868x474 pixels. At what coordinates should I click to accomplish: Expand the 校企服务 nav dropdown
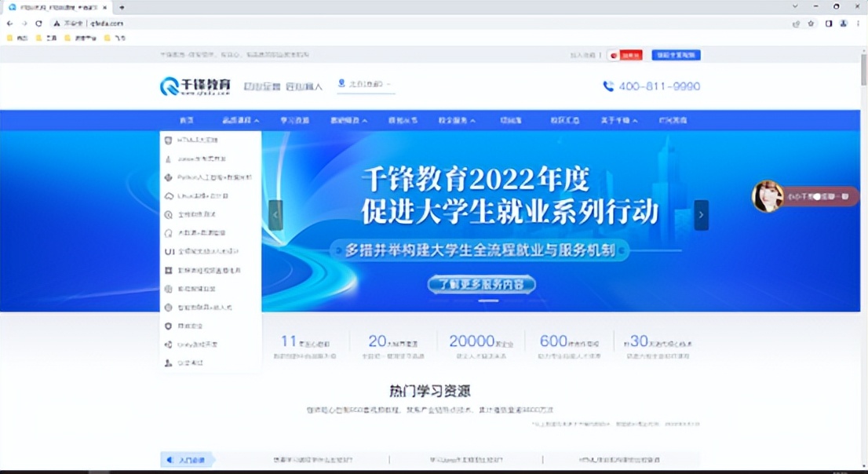[x=457, y=120]
